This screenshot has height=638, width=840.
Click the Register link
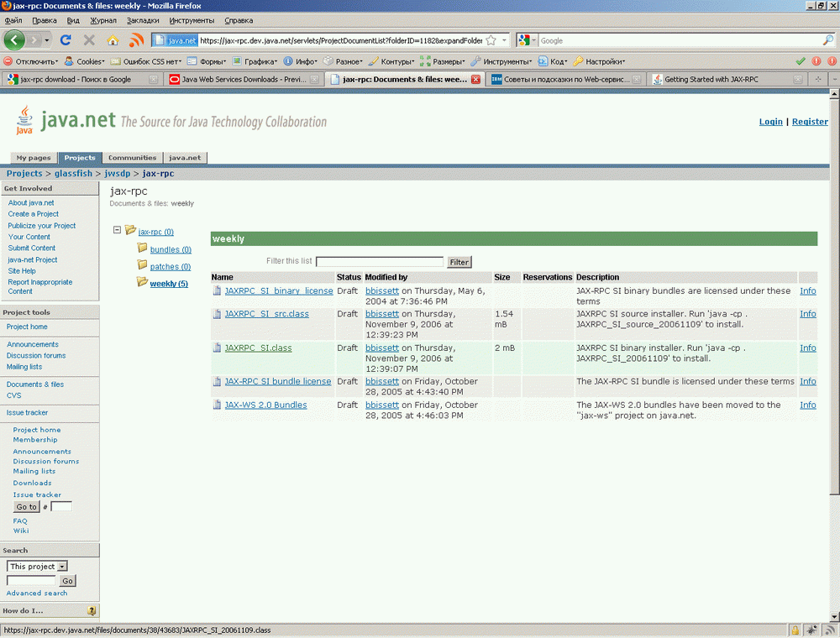click(x=810, y=122)
